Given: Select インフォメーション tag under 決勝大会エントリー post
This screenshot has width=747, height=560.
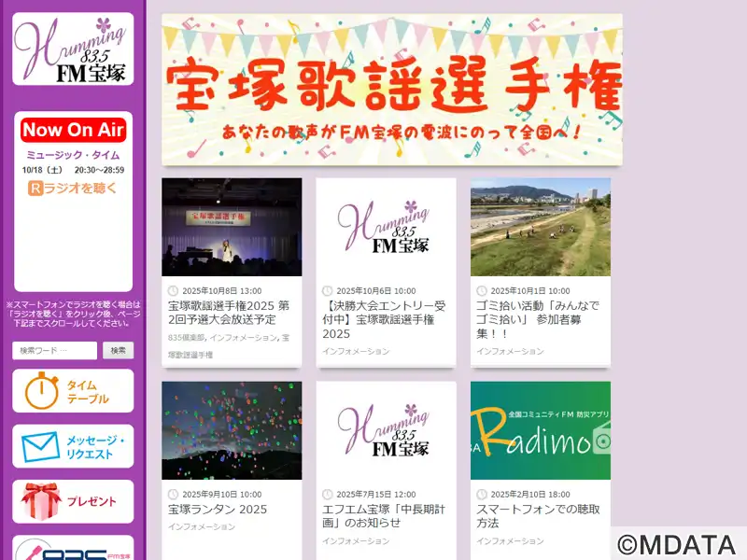Looking at the screenshot, I should click(x=356, y=352).
